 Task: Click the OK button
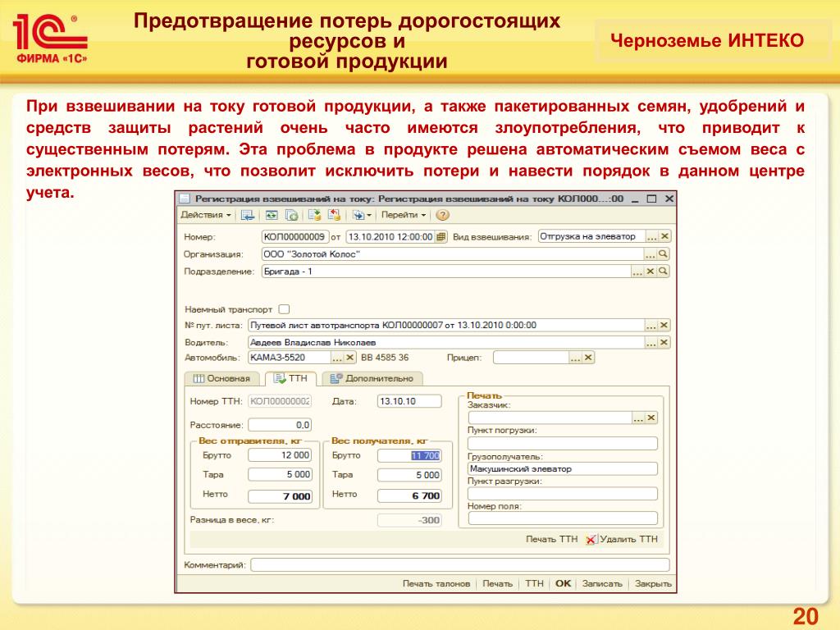pyautogui.click(x=563, y=584)
